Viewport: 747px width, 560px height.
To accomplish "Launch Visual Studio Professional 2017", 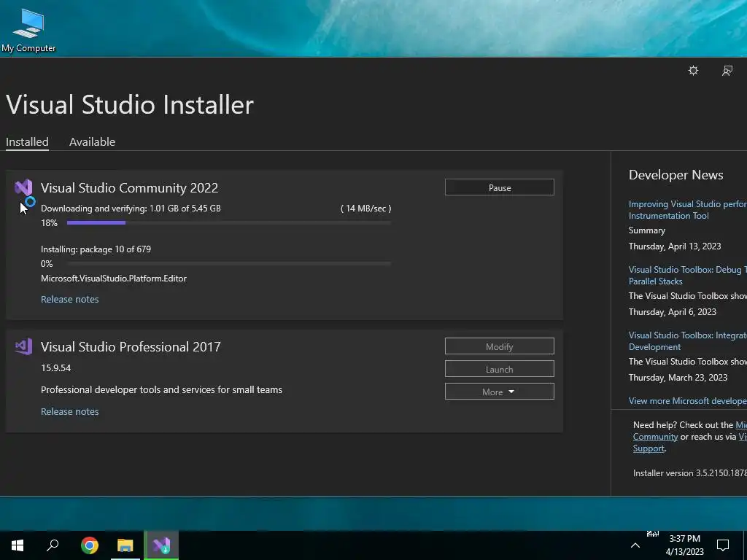I will pyautogui.click(x=499, y=369).
